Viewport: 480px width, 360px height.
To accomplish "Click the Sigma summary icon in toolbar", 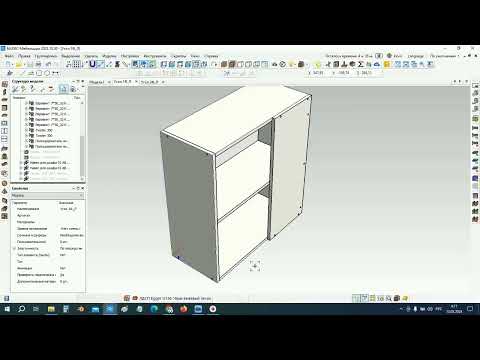I will tap(361, 64).
